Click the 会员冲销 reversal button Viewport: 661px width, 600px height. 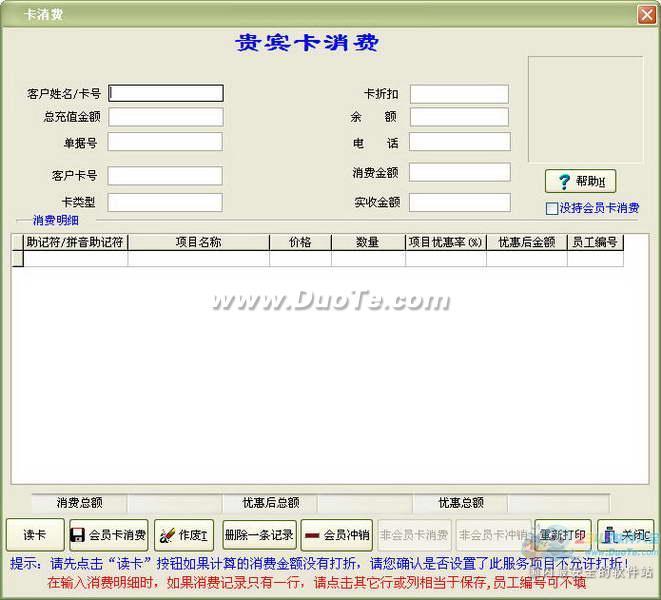click(x=337, y=535)
